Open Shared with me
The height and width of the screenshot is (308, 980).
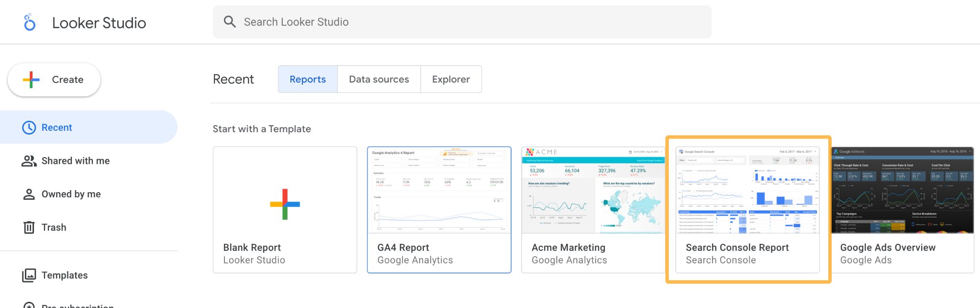[89, 160]
